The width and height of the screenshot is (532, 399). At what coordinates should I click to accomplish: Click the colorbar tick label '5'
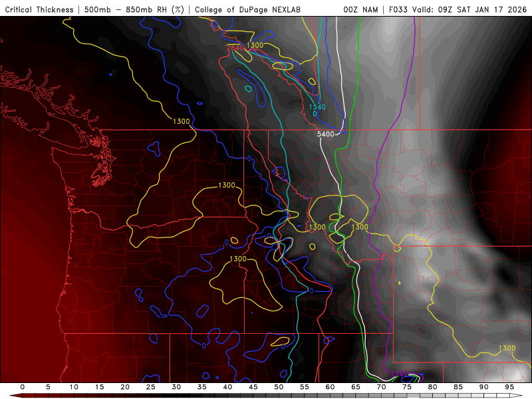coord(48,387)
